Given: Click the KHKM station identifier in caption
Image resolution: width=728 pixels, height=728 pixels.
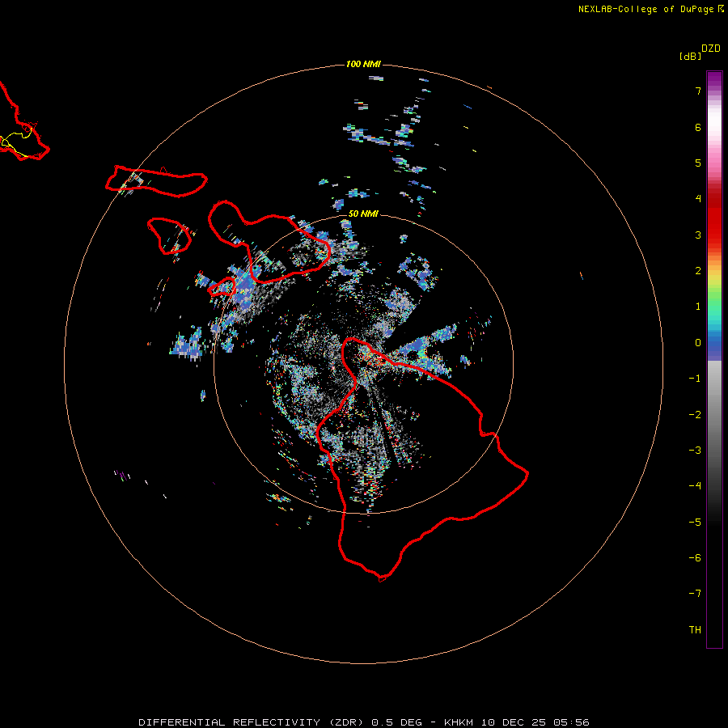Looking at the screenshot, I should coord(459,722).
